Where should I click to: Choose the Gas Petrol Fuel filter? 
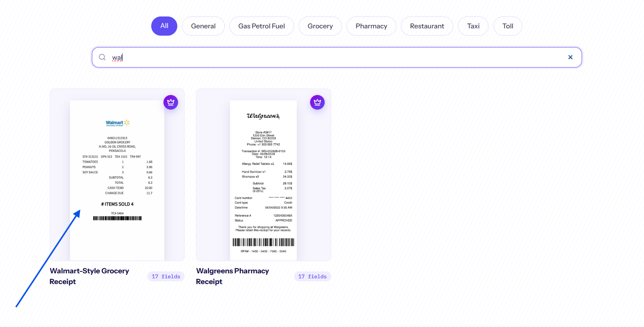tap(262, 26)
